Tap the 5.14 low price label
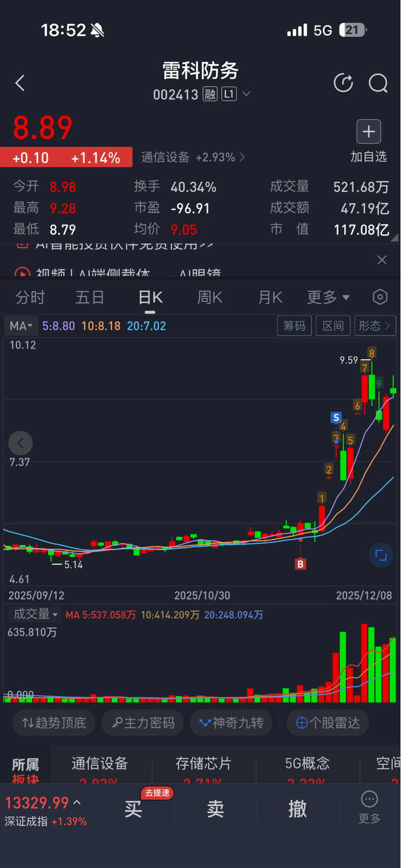Screen dimensions: 401x868 pyautogui.click(x=73, y=565)
